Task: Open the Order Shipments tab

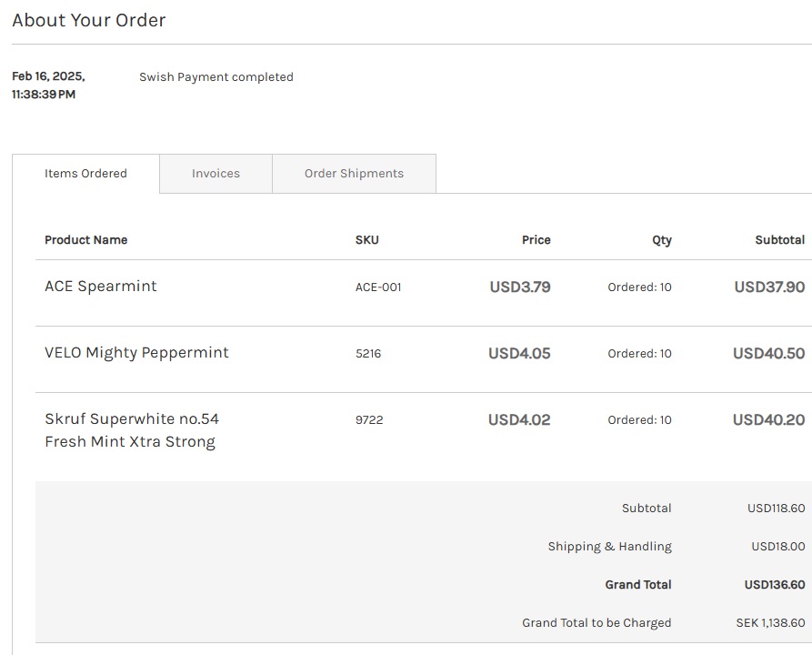Action: click(x=354, y=174)
